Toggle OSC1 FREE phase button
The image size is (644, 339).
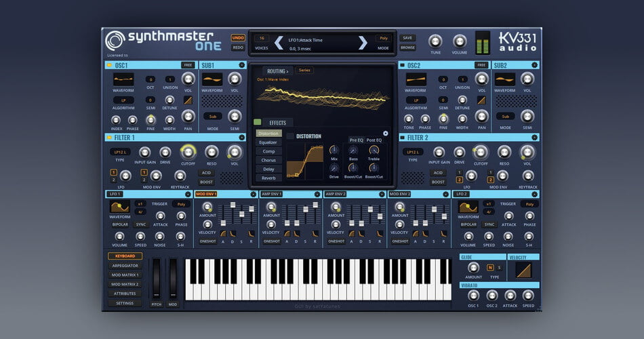pyautogui.click(x=188, y=65)
